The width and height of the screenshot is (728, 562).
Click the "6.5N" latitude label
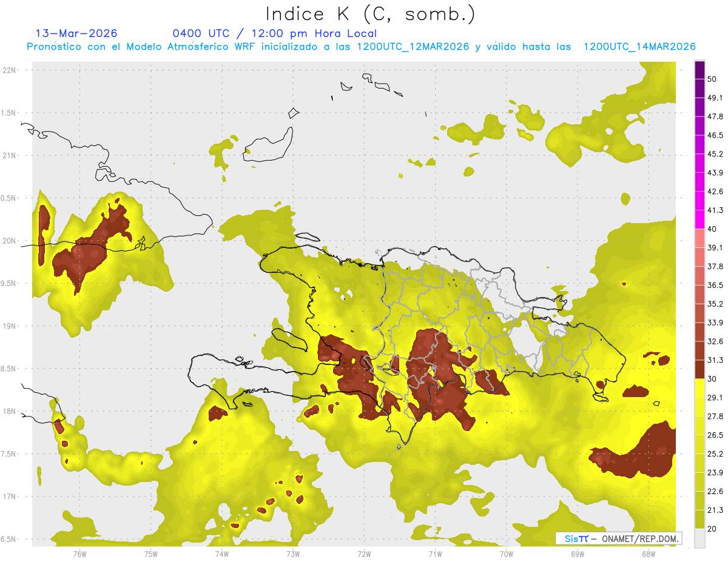9,539
